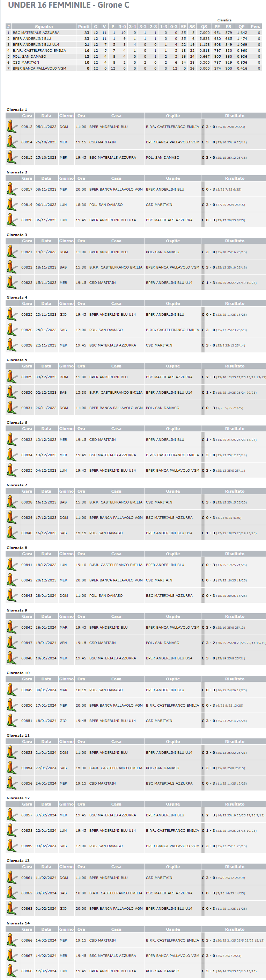
Task: Click the C status marker of match 00867
Action: (203, 956)
